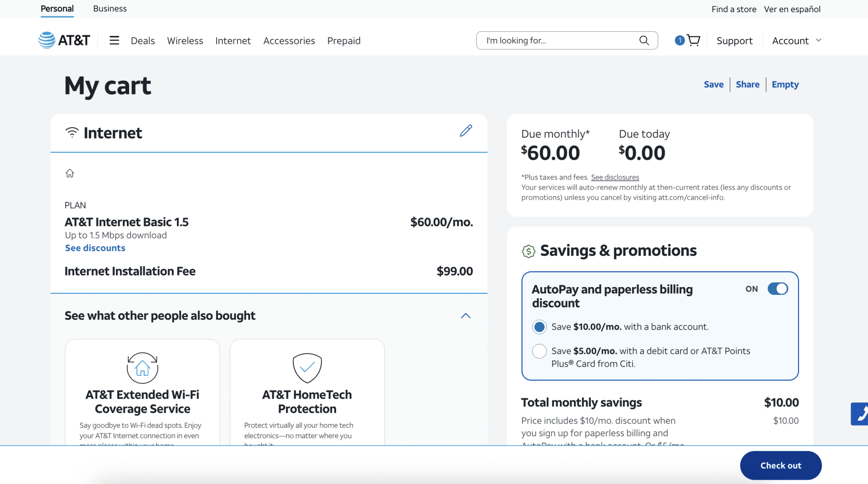Select Save $5.00/mo. debit card option
The image size is (868, 484).
(540, 351)
